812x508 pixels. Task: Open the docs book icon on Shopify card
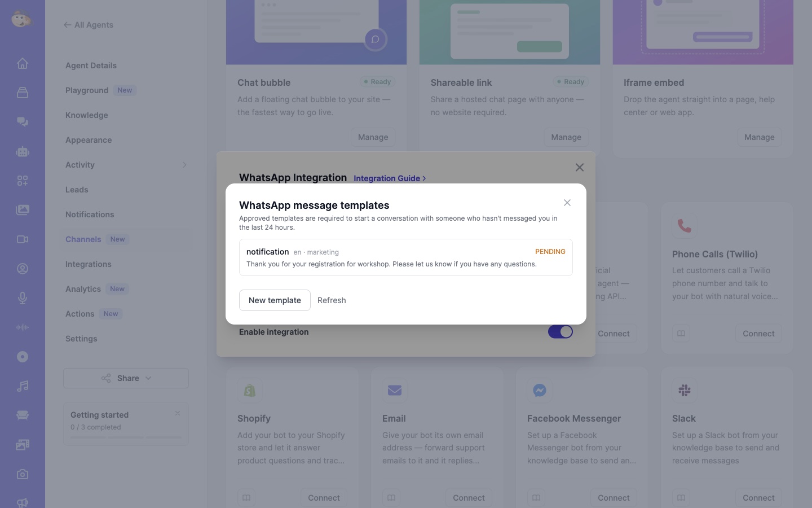coord(246,498)
